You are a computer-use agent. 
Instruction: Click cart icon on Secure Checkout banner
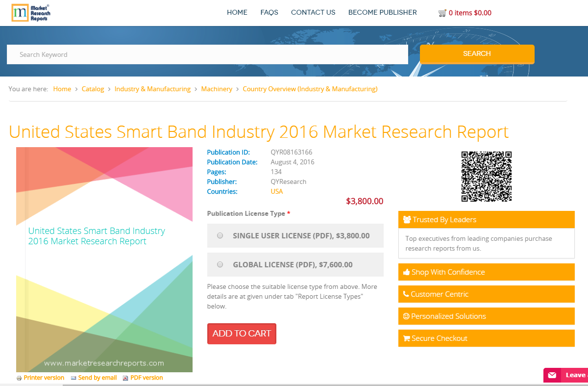(x=406, y=338)
